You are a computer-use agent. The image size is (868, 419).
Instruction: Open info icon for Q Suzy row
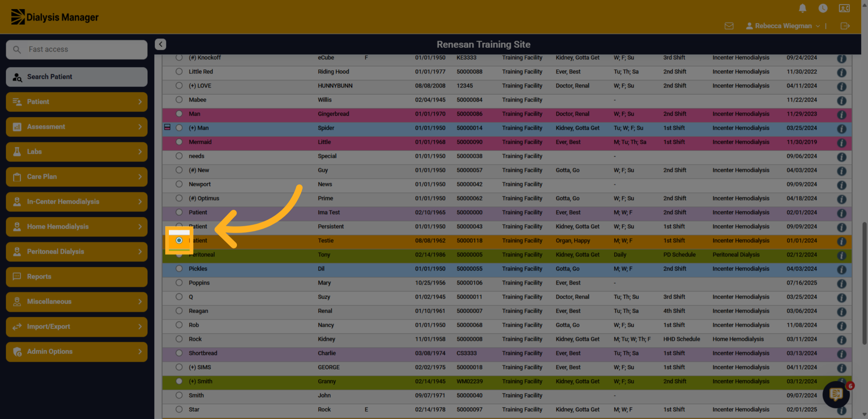[x=842, y=298]
